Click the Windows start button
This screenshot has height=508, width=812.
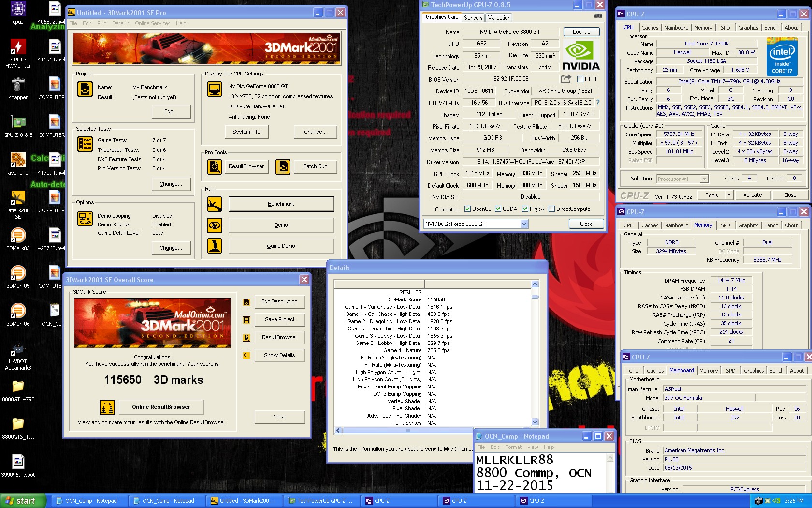[23, 501]
